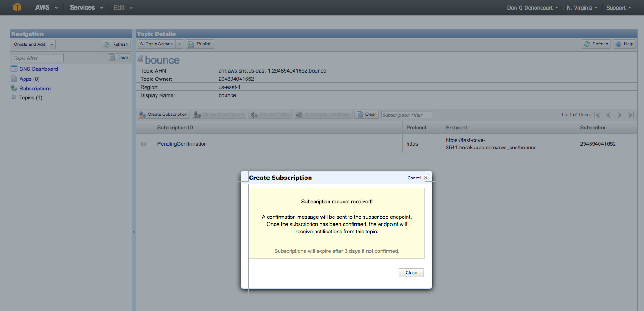
Task: Go to next page of subscriptions
Action: tap(619, 115)
